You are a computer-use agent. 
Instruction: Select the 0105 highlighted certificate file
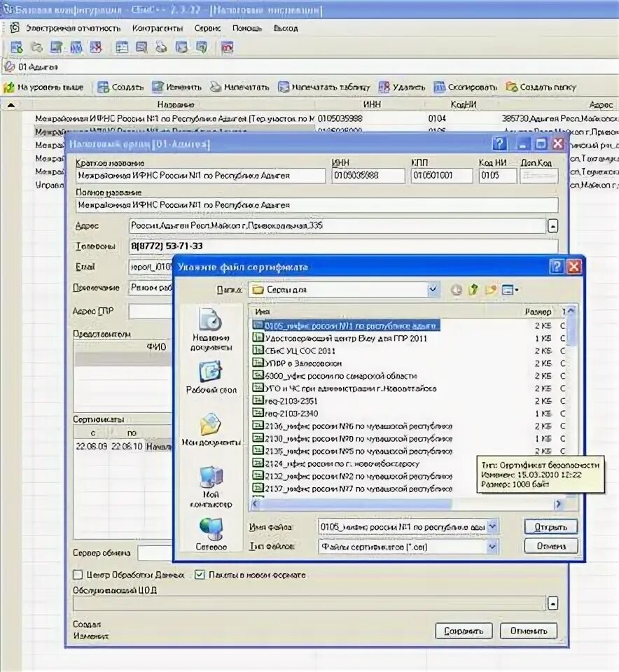(x=346, y=325)
